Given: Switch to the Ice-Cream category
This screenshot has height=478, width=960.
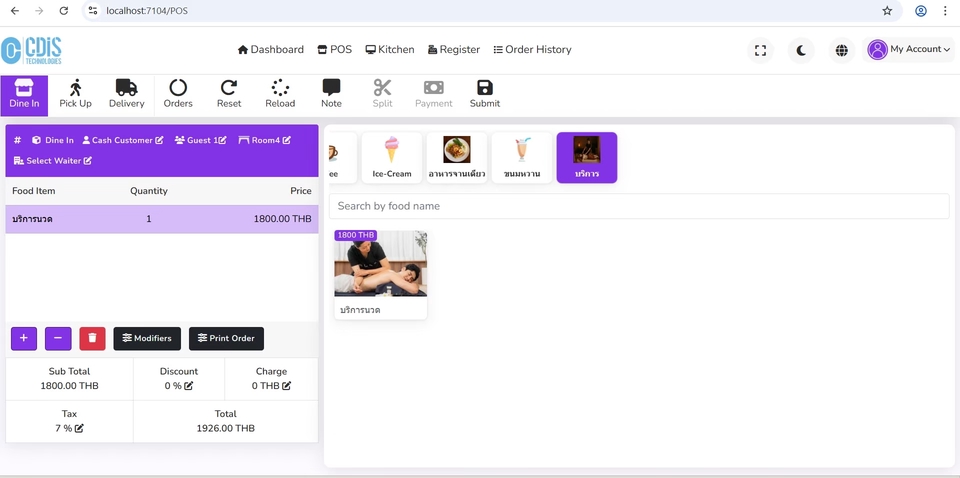Looking at the screenshot, I should (x=391, y=157).
